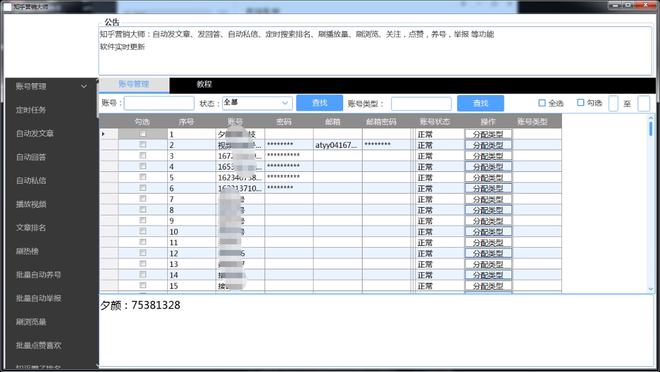The image size is (660, 372).
Task: Click the 序号 column header
Action: pos(186,122)
